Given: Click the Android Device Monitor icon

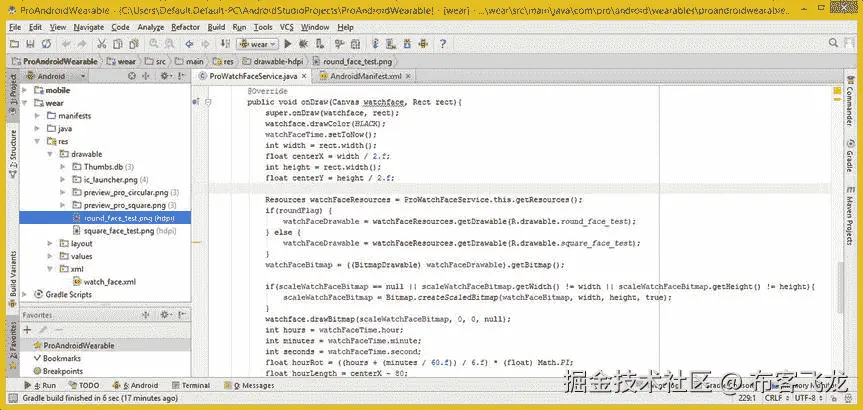Looking at the screenshot, I should [423, 44].
